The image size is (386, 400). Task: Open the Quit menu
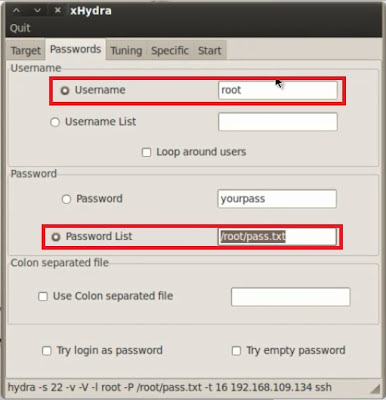coord(20,28)
